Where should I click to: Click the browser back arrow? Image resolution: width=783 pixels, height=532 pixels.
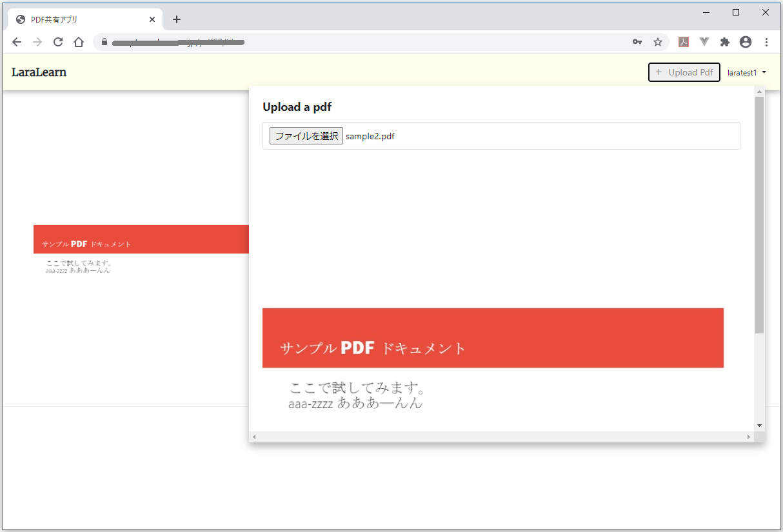click(x=17, y=42)
